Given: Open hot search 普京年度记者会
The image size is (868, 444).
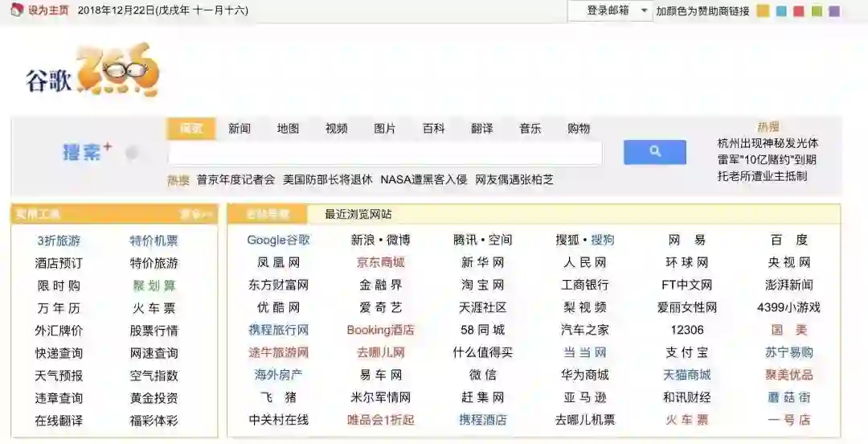Looking at the screenshot, I should pos(235,179).
